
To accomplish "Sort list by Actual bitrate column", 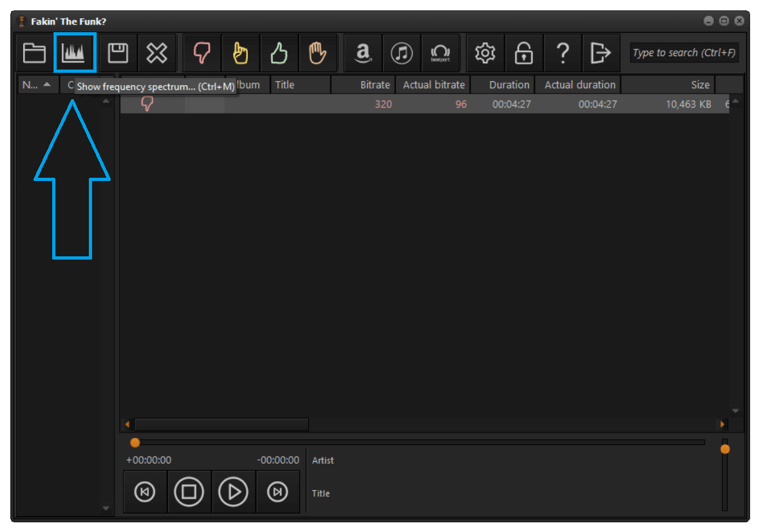I will pyautogui.click(x=433, y=84).
